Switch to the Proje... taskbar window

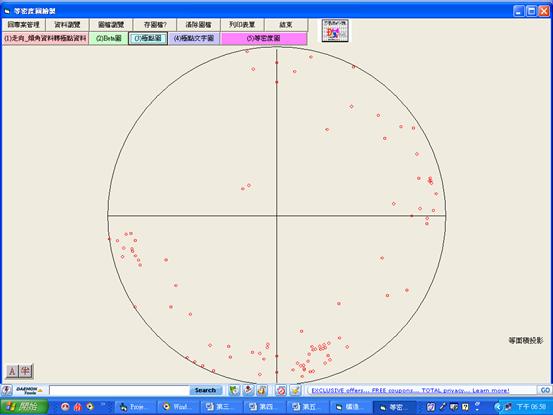134,407
